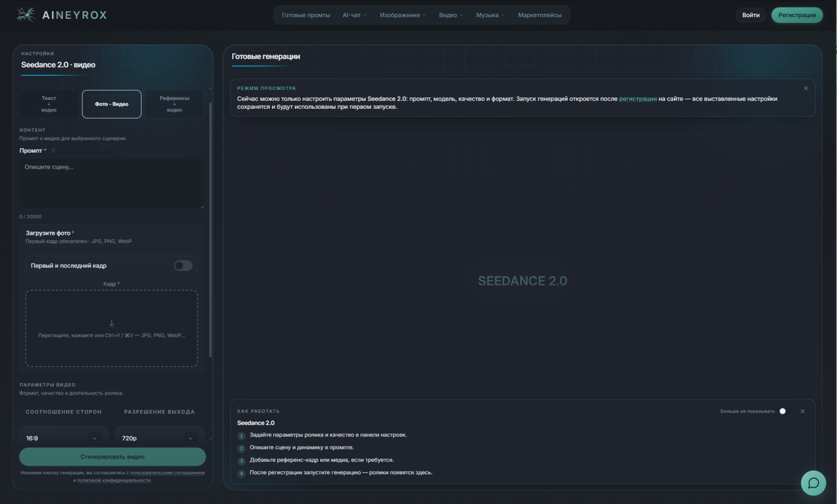The width and height of the screenshot is (837, 504).
Task: Follow the 'регистрации' link in the notice
Action: (x=638, y=99)
